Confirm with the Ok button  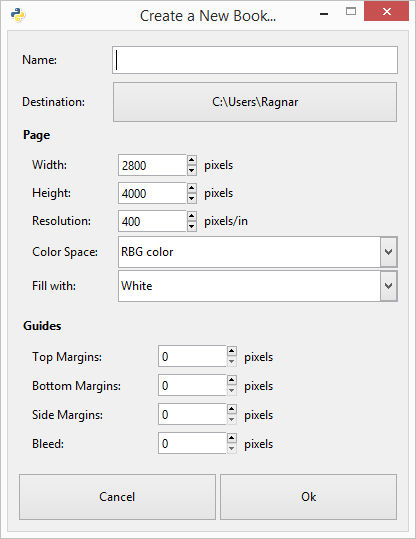click(x=308, y=497)
